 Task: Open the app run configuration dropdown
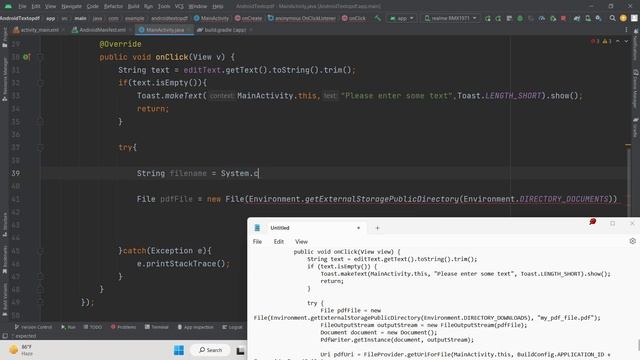tap(402, 18)
